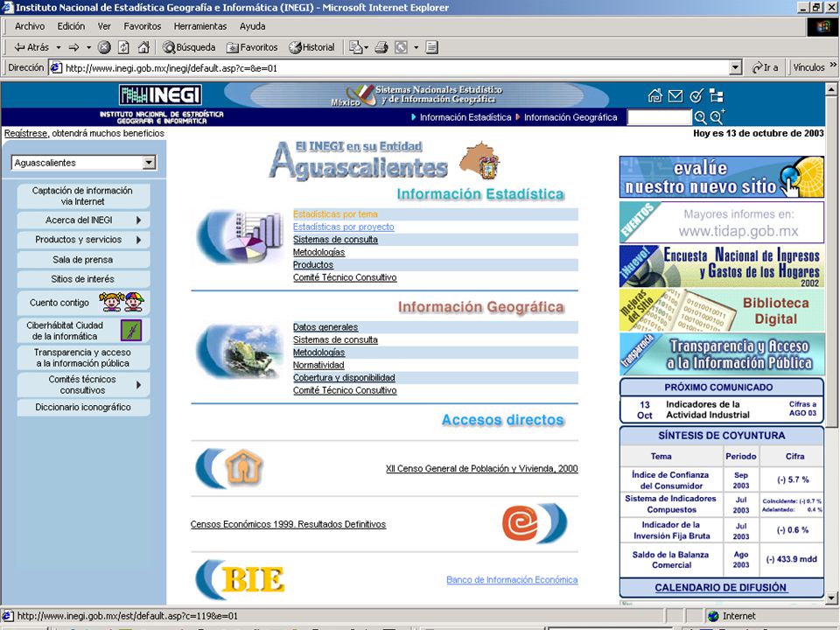Open the Biblioteca Digital banner
The width and height of the screenshot is (840, 630).
[x=722, y=310]
